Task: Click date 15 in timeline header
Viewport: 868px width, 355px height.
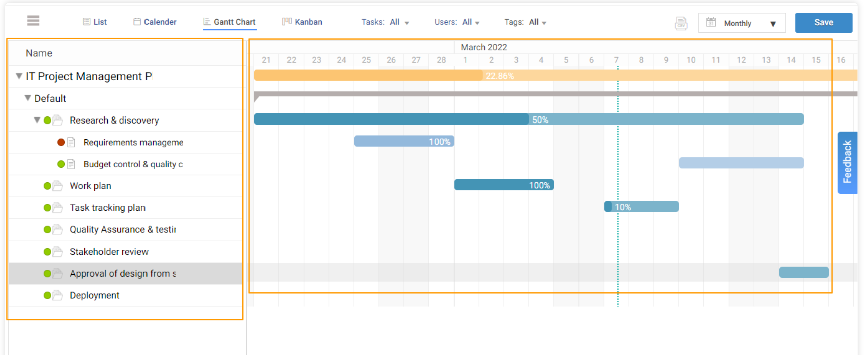Action: click(x=816, y=60)
